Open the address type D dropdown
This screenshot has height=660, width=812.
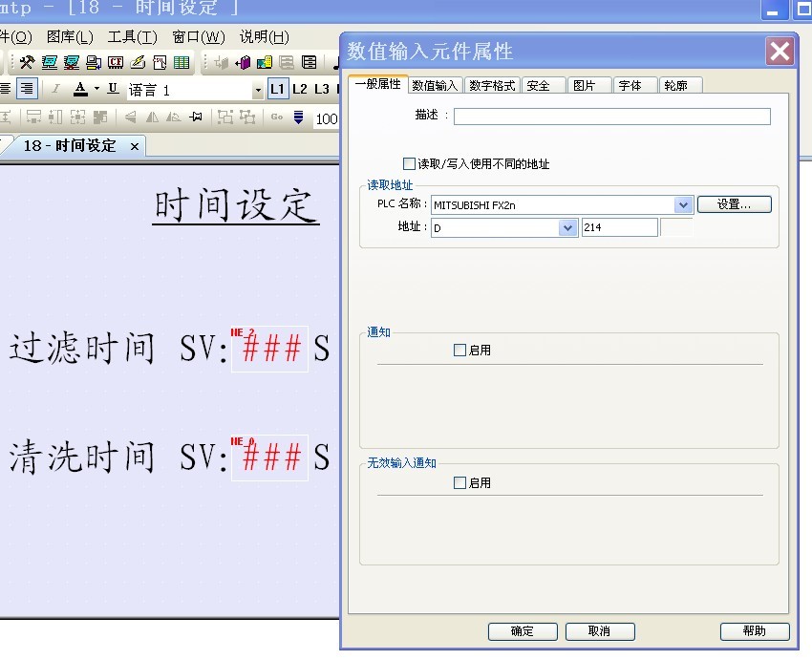click(568, 227)
